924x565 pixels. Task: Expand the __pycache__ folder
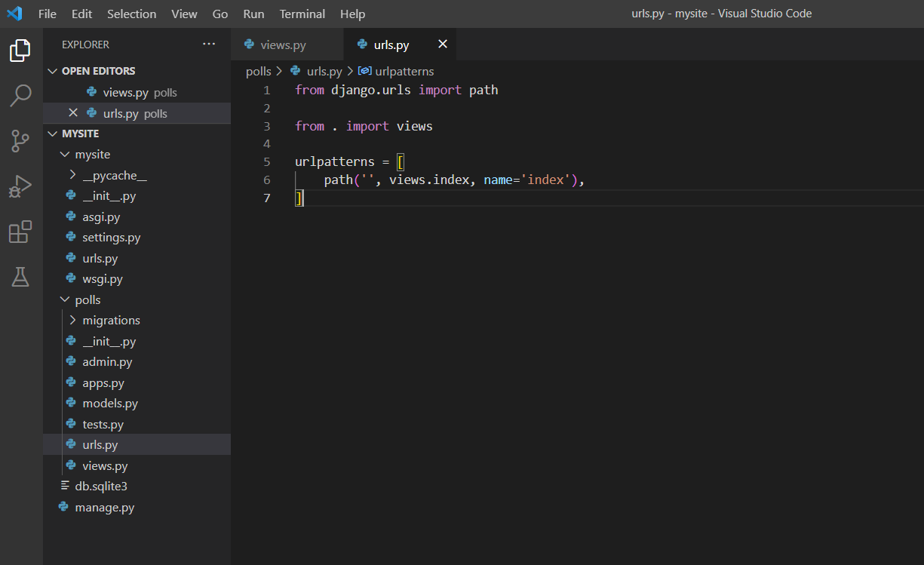[72, 175]
